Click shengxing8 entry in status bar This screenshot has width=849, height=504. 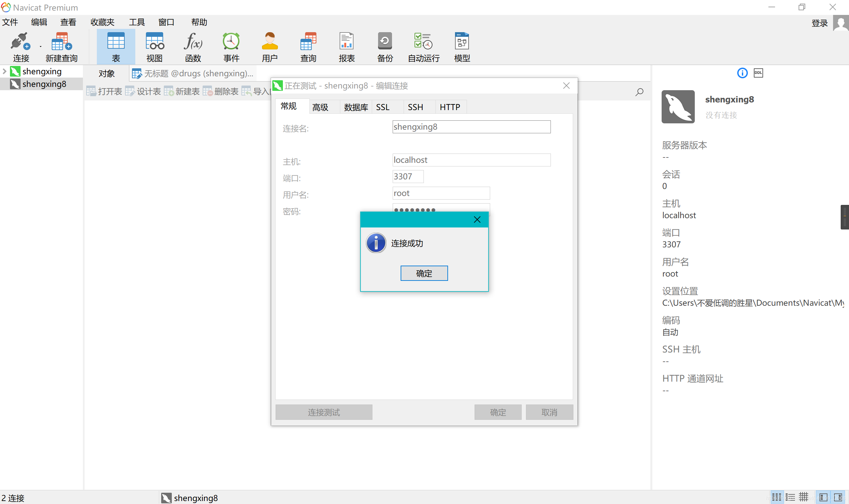click(189, 498)
